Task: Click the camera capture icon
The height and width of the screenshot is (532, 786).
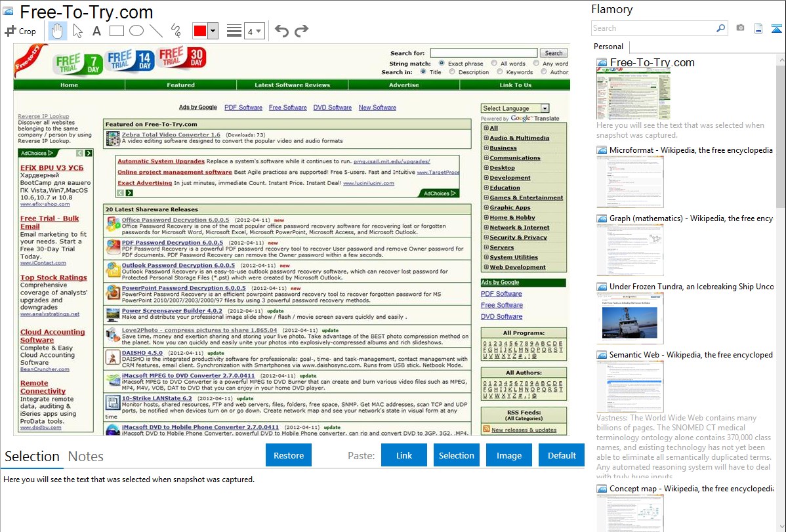Action: pos(740,28)
